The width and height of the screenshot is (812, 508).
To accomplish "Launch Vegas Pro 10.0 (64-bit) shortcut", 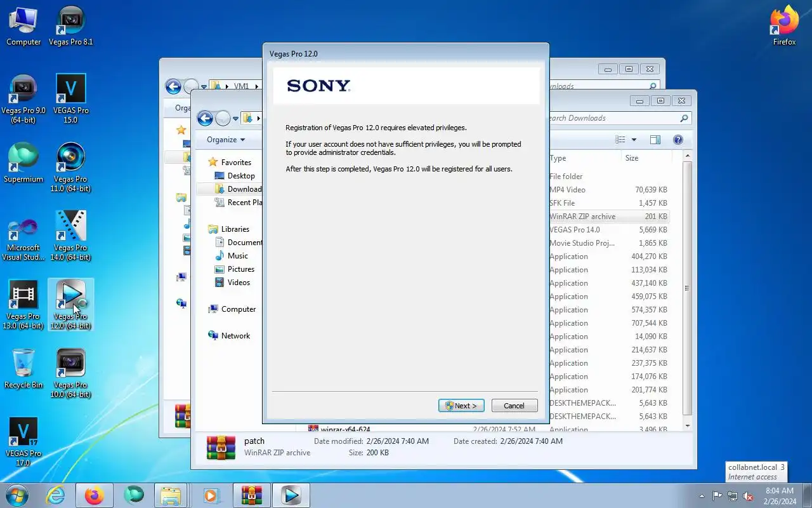I will tap(71, 373).
